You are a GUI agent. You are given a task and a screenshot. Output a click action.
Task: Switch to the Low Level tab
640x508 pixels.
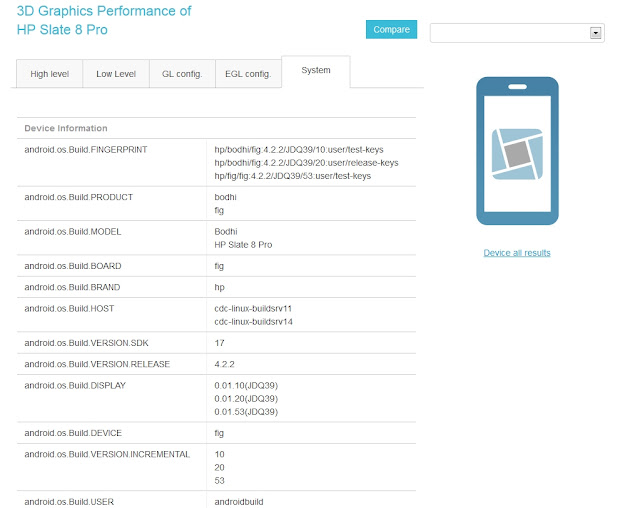pyautogui.click(x=116, y=74)
